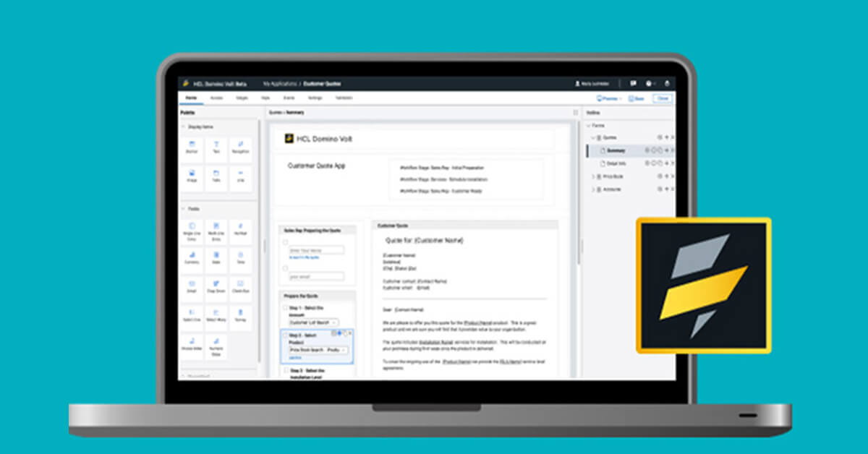The width and height of the screenshot is (868, 454).
Task: Switch to the Access tab
Action: 216,98
